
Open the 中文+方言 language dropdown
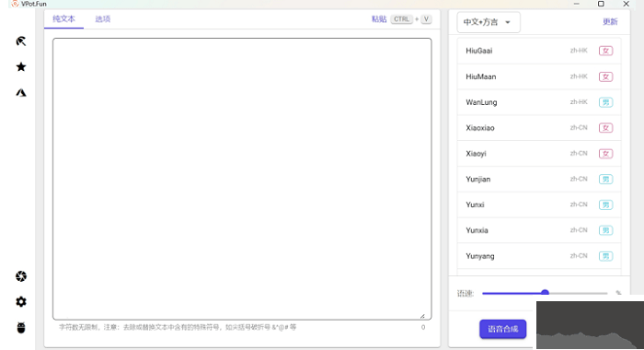click(489, 22)
